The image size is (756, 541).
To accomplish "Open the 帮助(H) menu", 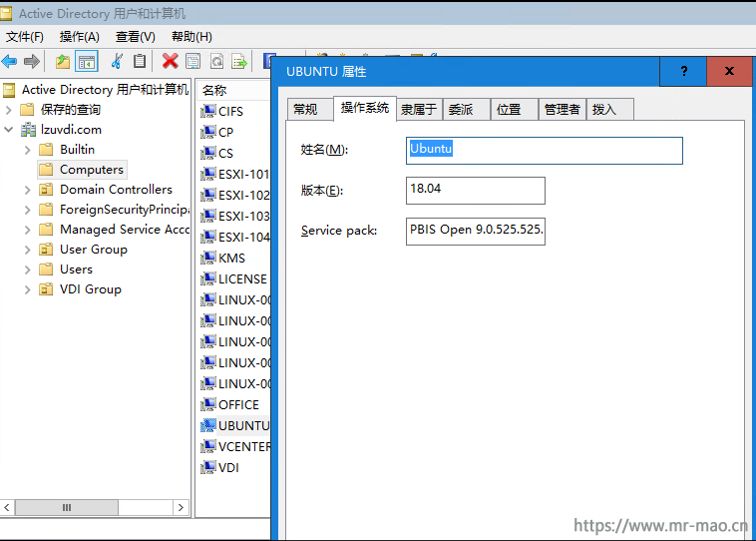I will [x=191, y=37].
